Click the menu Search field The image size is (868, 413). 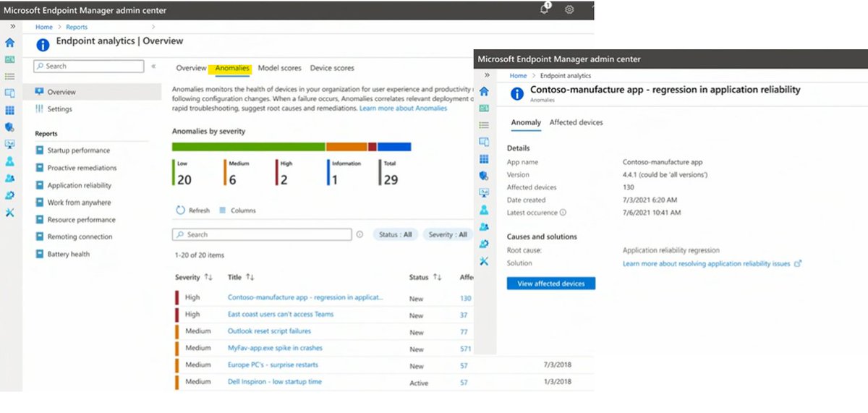pyautogui.click(x=89, y=66)
